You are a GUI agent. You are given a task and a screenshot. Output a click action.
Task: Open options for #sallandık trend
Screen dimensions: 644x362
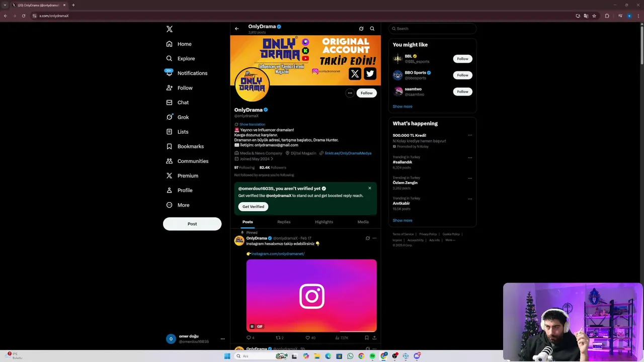point(470,158)
